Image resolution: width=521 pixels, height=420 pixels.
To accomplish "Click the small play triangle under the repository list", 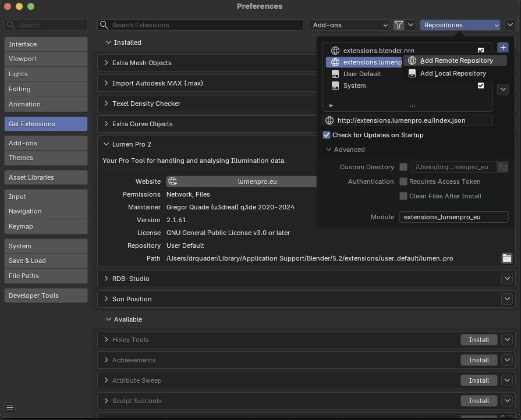I will coord(331,105).
